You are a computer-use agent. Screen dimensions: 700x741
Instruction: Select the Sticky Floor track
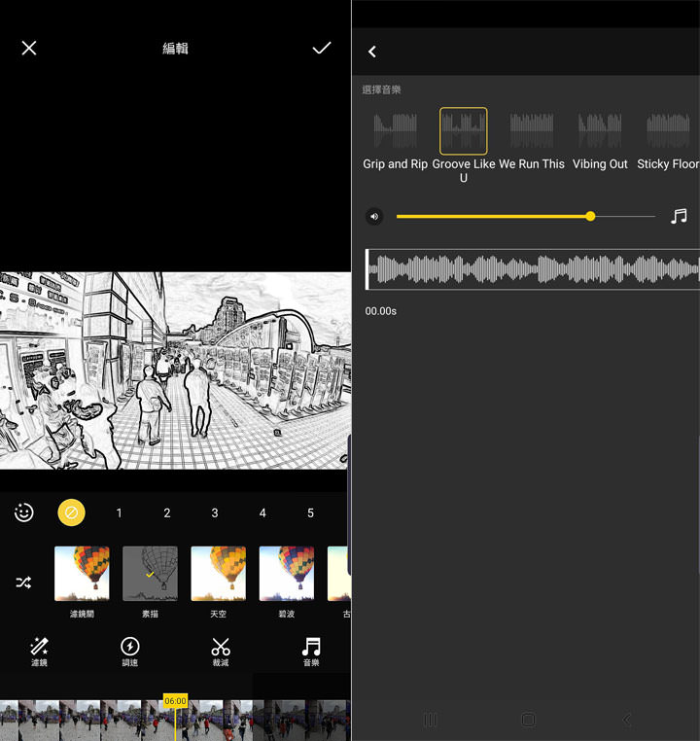pos(668,140)
